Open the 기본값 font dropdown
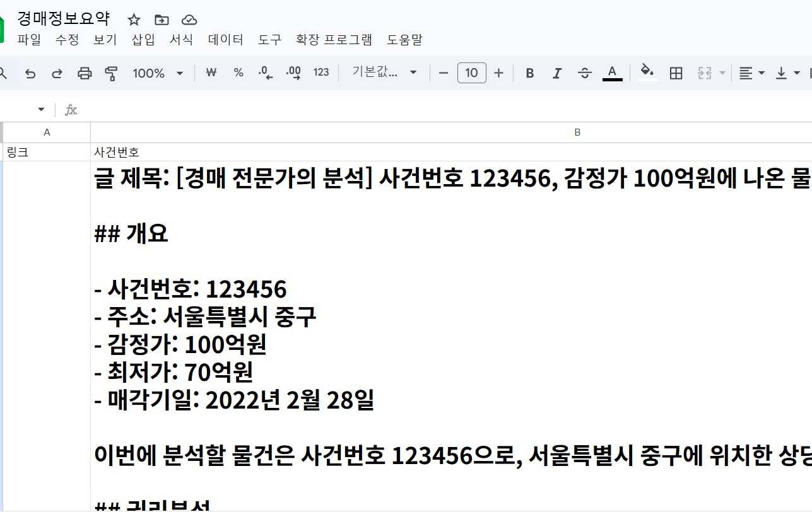This screenshot has width=812, height=512. point(384,73)
